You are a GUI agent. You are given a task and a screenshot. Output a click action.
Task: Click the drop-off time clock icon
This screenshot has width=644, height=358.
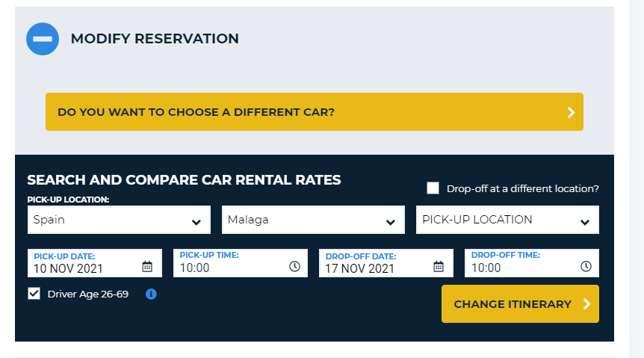(586, 267)
